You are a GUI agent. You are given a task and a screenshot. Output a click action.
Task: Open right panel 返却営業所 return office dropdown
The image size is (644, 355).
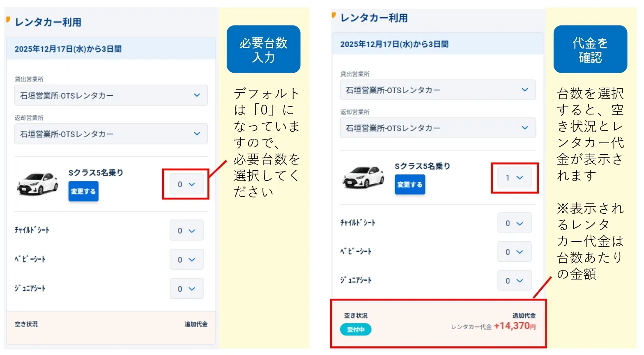437,128
